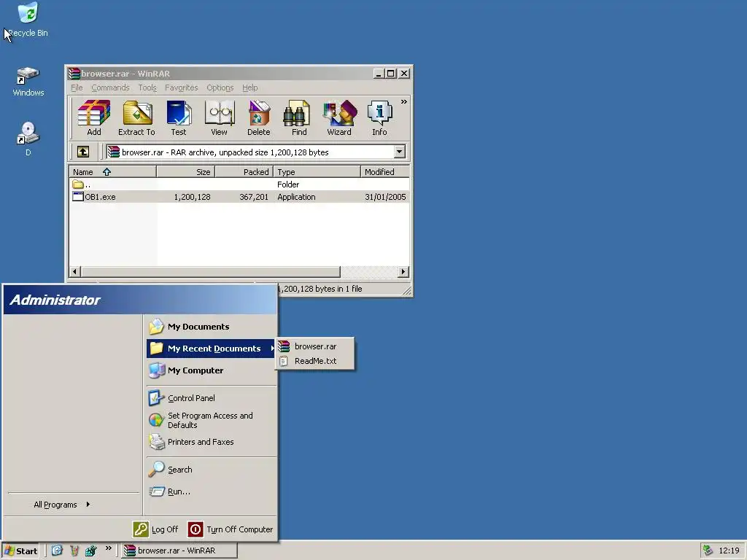747x560 pixels.
Task: Sort by the Type column header
Action: pyautogui.click(x=317, y=172)
